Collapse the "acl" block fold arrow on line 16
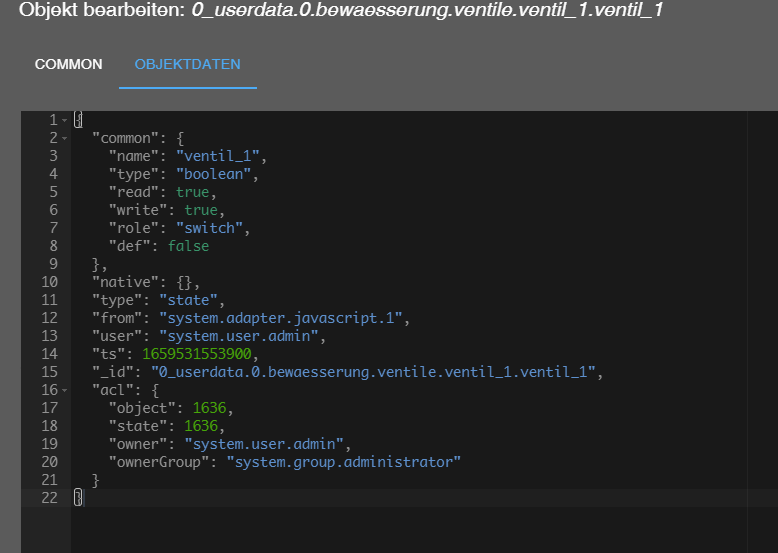778x553 pixels. 65,390
